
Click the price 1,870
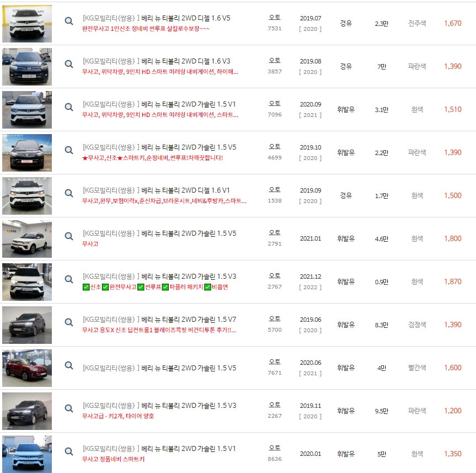(x=453, y=282)
